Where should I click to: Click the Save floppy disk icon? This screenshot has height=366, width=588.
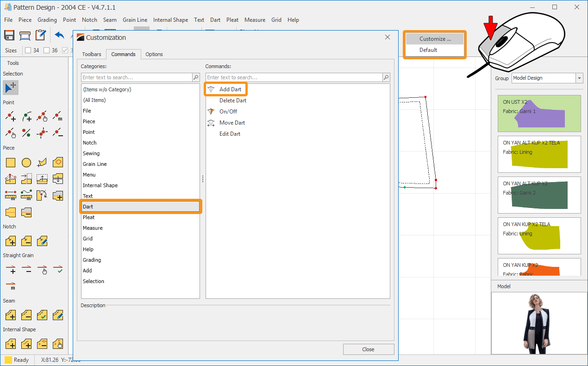pos(10,35)
